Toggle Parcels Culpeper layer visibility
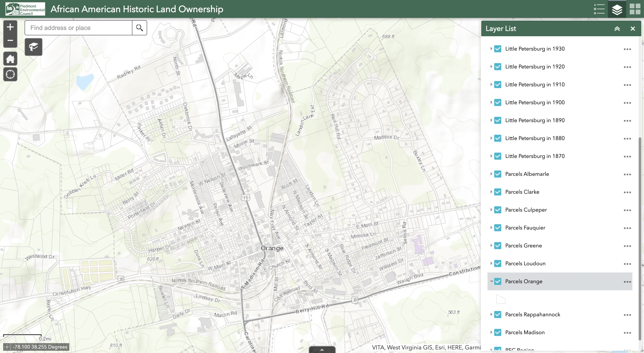 point(498,210)
